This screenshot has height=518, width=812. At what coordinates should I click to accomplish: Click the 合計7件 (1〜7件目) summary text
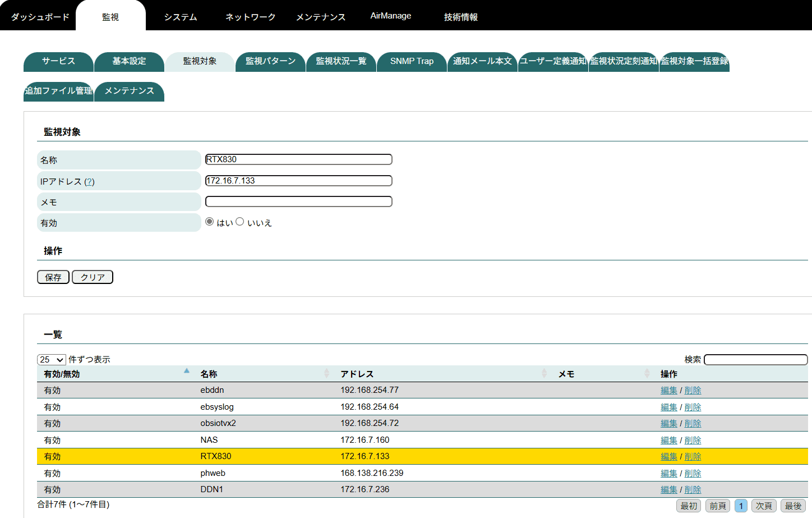point(73,505)
